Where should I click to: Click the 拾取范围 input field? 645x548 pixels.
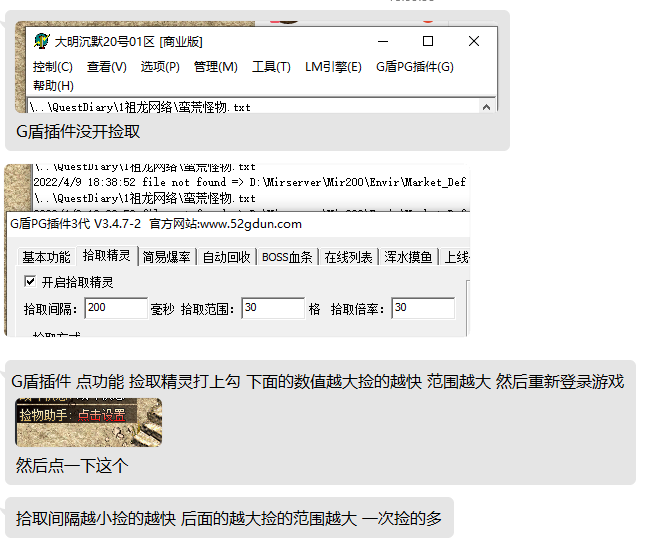[x=273, y=308]
